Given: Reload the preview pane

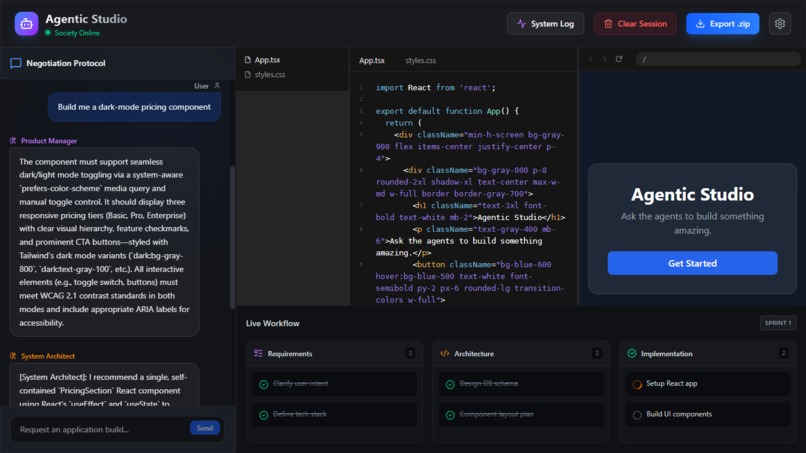Looking at the screenshot, I should (619, 59).
